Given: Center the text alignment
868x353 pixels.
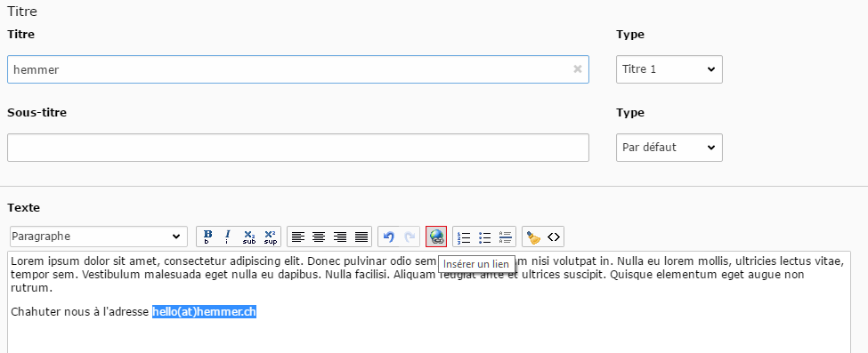Looking at the screenshot, I should coord(319,237).
